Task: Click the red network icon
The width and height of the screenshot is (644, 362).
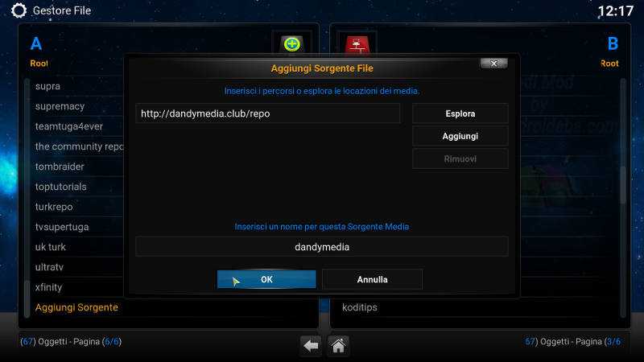Action: [x=357, y=44]
